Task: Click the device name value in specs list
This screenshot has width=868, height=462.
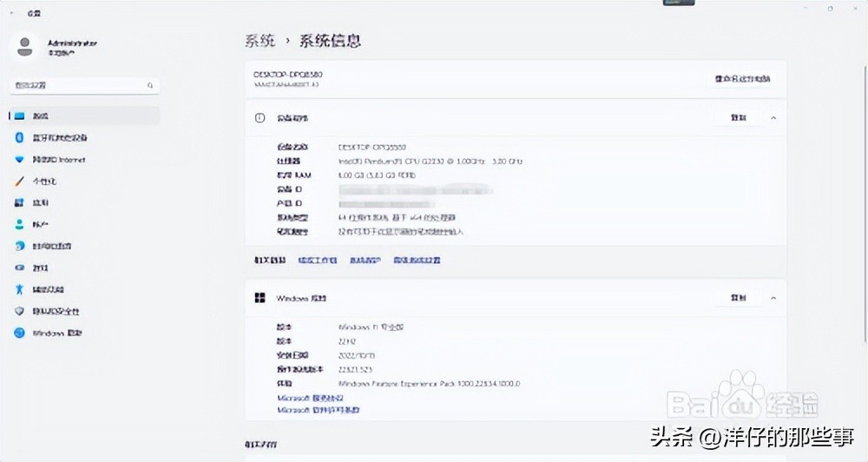Action: click(x=372, y=148)
